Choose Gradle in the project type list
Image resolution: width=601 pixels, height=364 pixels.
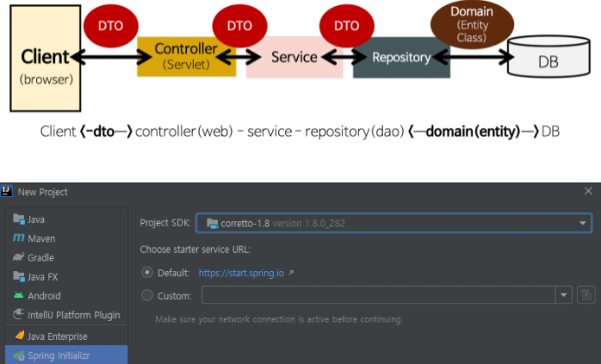[66, 257]
